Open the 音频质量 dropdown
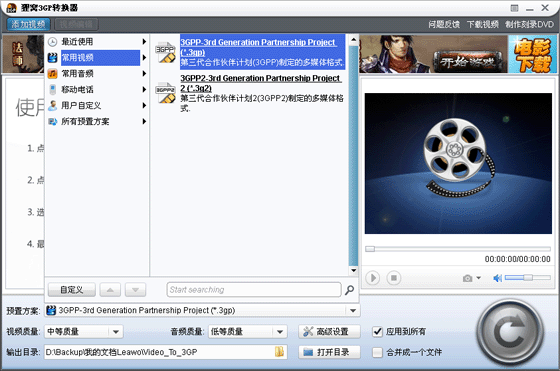 tap(280, 332)
